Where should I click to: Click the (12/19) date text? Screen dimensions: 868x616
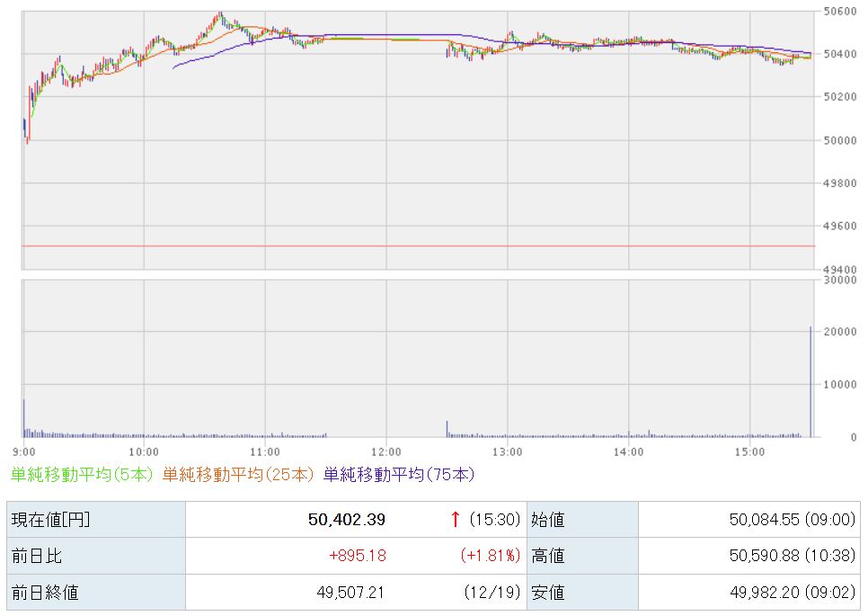494,592
